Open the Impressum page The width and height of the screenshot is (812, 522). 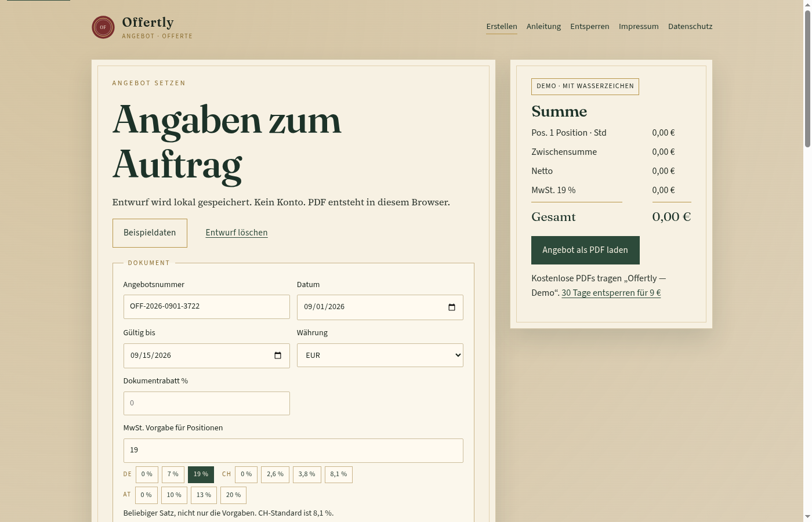[639, 27]
